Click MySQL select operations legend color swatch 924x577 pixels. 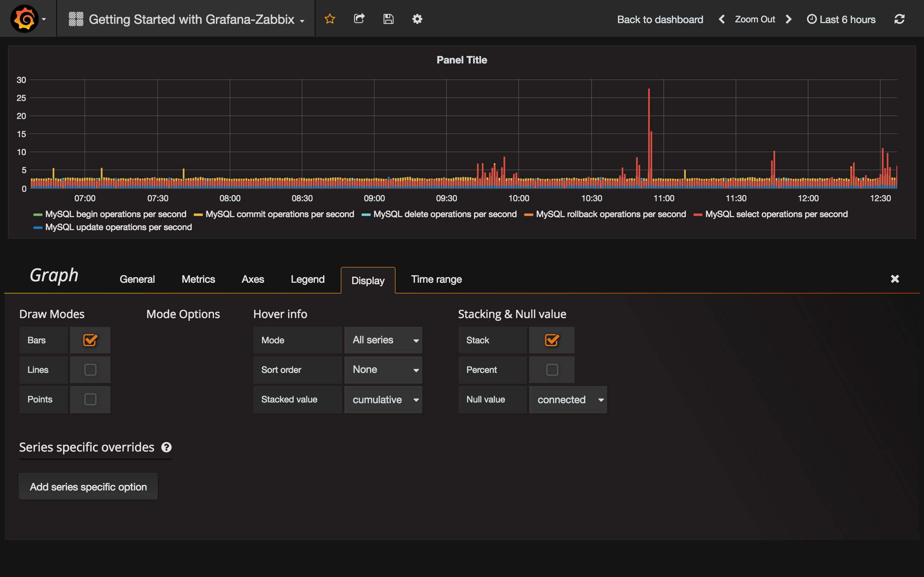click(698, 215)
